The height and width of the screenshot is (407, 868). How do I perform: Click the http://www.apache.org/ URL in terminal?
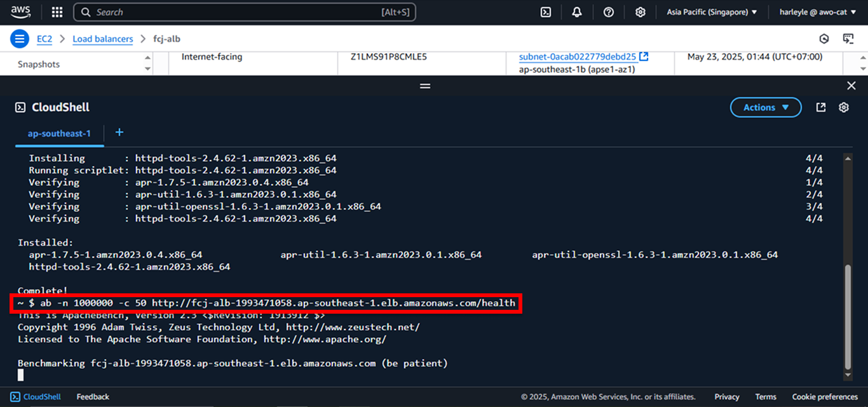tap(325, 339)
